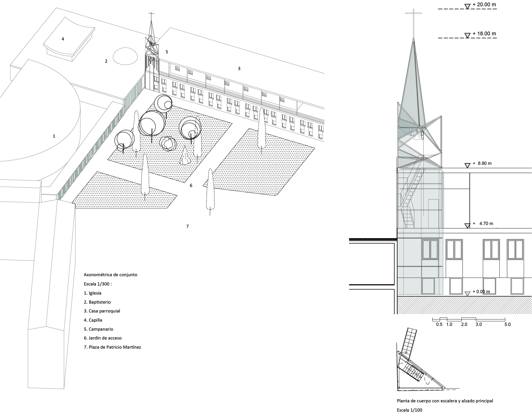Click number 6 in the access garden path
This screenshot has height=414, width=532.
coord(191,185)
